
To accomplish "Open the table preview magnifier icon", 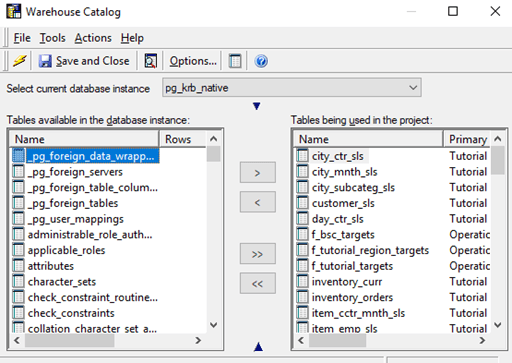I will point(150,61).
